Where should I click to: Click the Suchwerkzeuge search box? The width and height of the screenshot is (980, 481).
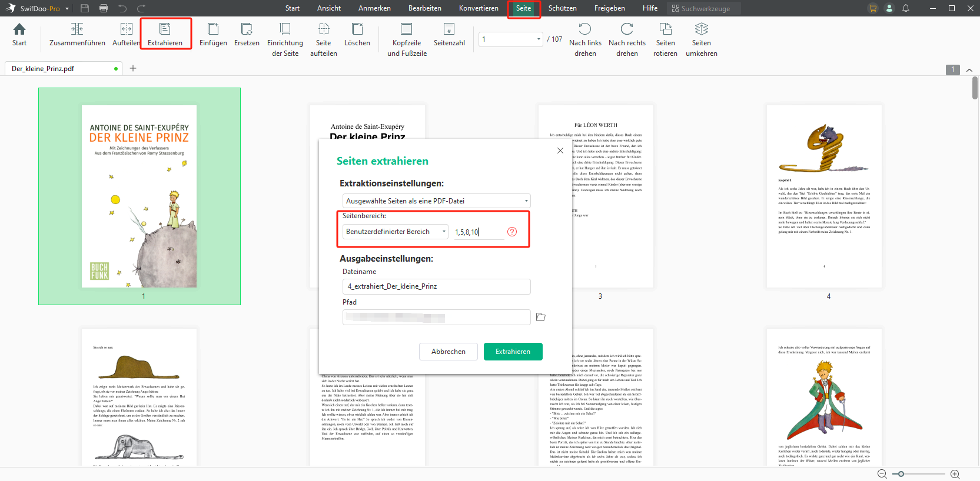pyautogui.click(x=705, y=8)
